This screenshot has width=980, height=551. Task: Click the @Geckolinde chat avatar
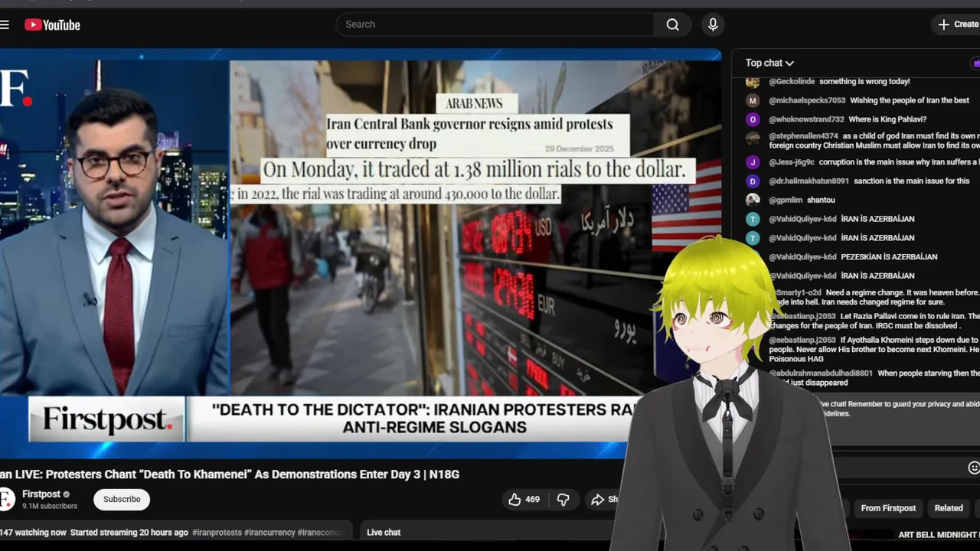click(x=753, y=82)
